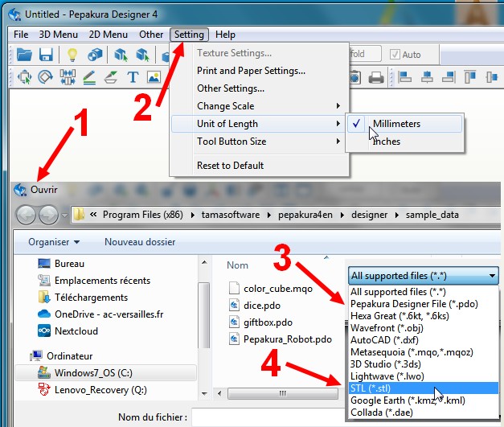Click the Nom du fichier input field
This screenshot has height=427, width=504.
click(268, 417)
